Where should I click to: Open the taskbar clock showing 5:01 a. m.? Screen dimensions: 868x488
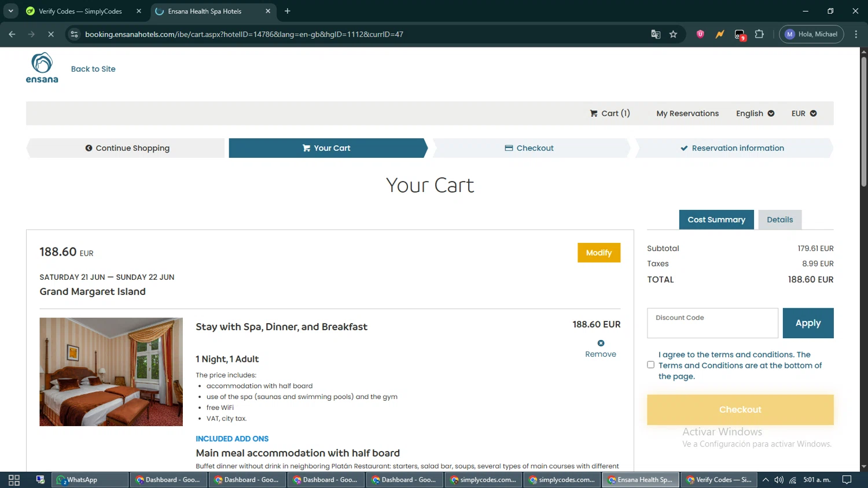click(x=816, y=480)
